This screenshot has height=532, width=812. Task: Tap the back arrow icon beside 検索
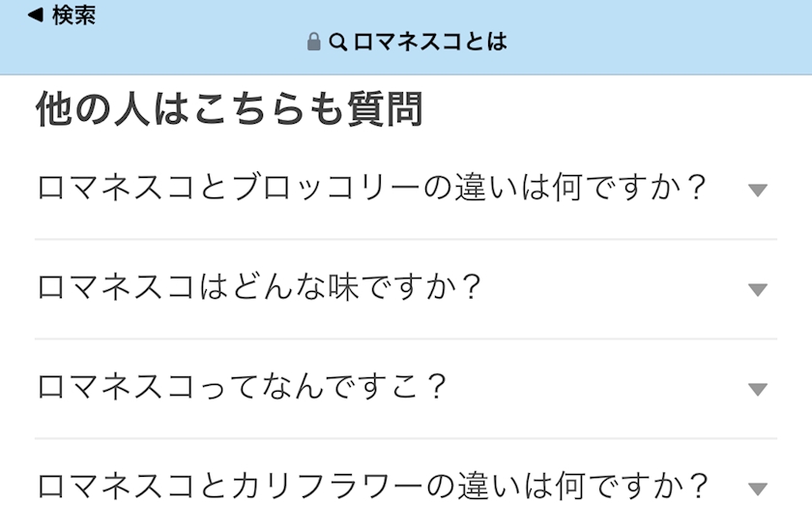35,15
